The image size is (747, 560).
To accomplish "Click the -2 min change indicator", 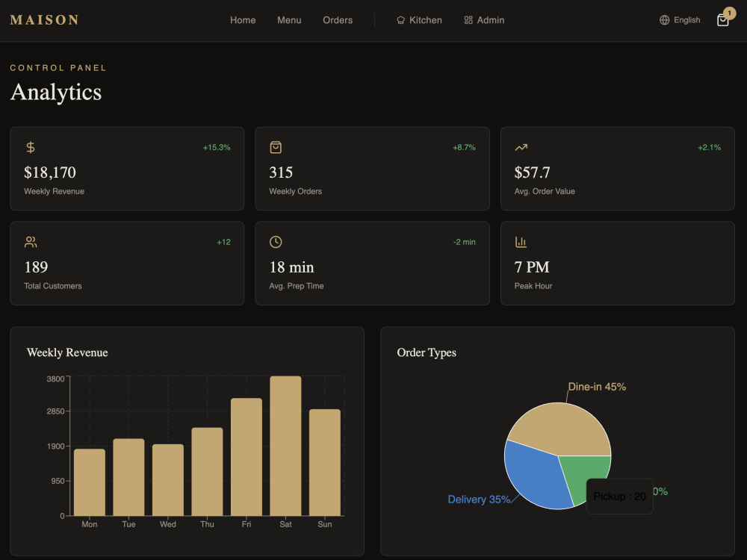I will pos(465,243).
